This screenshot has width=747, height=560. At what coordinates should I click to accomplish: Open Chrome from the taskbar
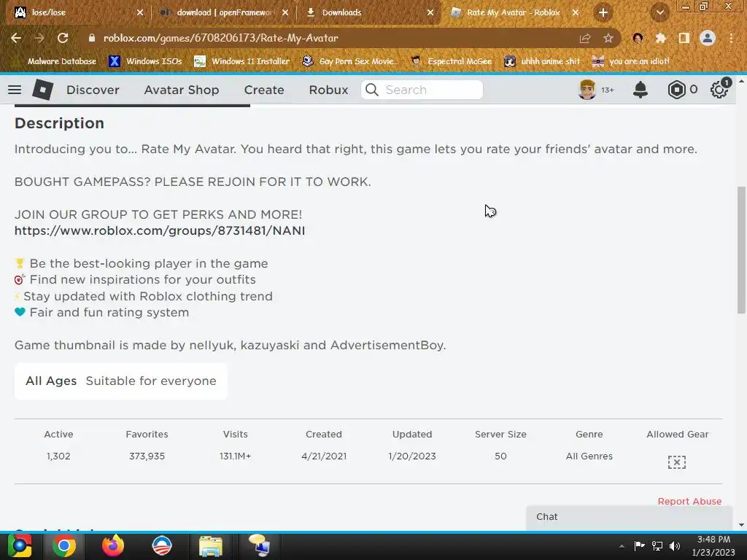(64, 545)
